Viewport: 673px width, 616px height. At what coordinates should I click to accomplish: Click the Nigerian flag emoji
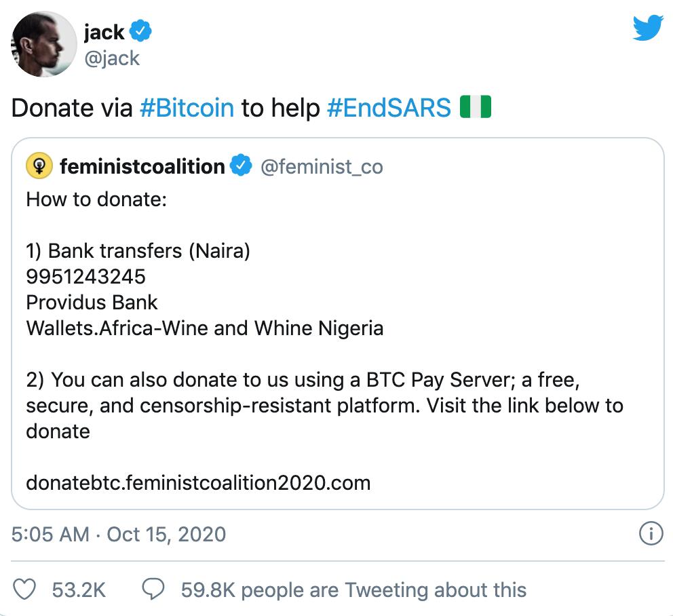pyautogui.click(x=475, y=108)
